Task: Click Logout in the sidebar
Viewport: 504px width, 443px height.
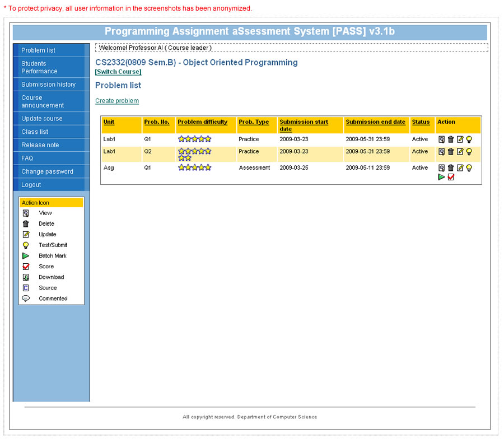Action: (31, 185)
